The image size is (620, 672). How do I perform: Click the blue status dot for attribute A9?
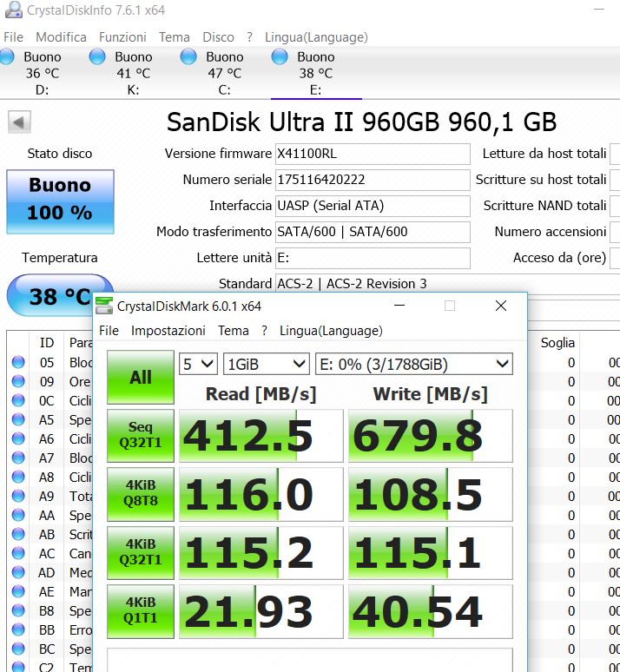[18, 496]
